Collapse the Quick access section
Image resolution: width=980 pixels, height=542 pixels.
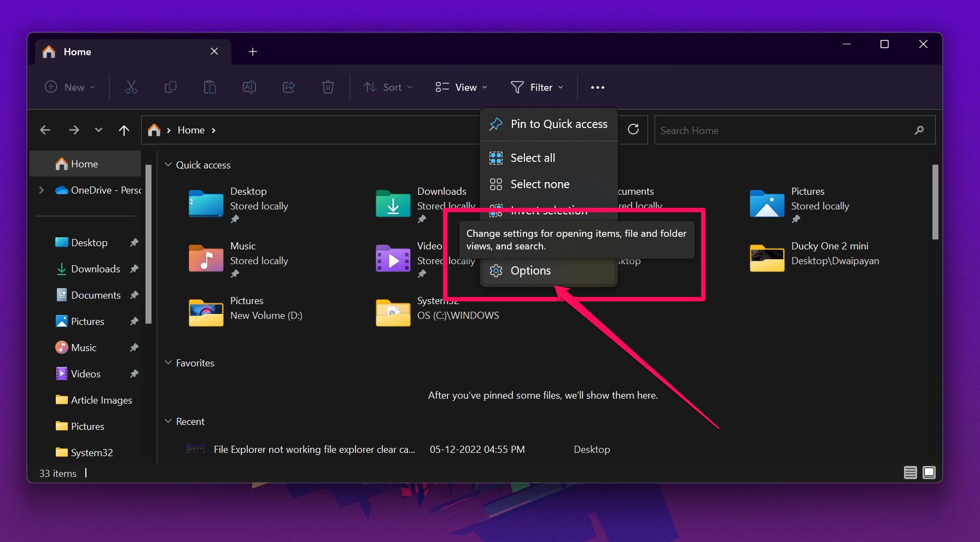click(167, 164)
